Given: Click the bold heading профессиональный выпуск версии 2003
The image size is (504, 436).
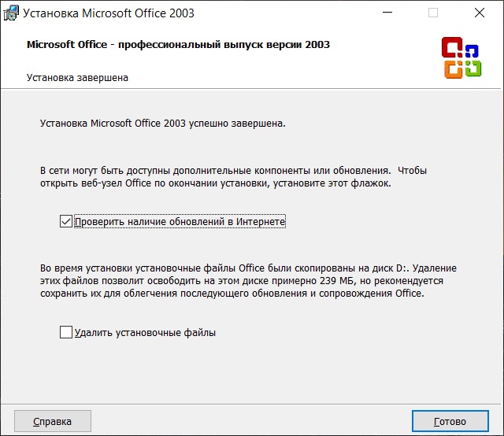Looking at the screenshot, I should coord(224,44).
